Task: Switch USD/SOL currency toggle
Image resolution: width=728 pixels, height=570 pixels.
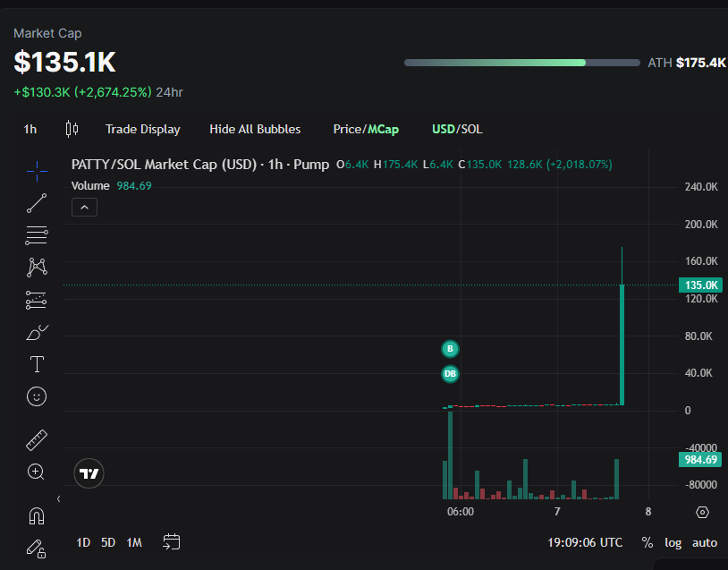Action: pyautogui.click(x=457, y=129)
